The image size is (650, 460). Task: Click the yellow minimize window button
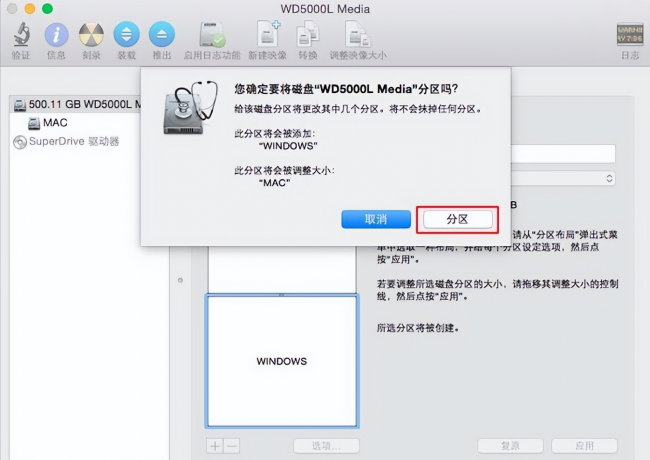[30, 8]
